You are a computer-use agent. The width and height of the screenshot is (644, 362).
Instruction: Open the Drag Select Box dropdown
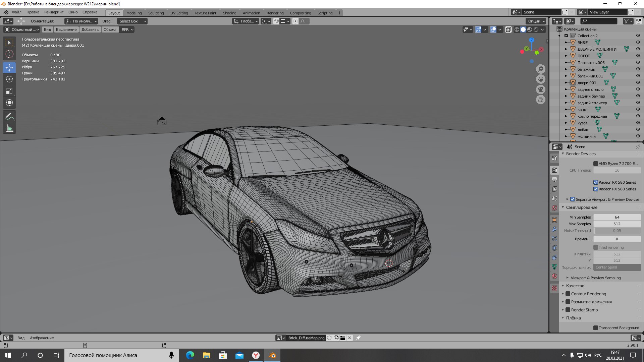(x=132, y=21)
